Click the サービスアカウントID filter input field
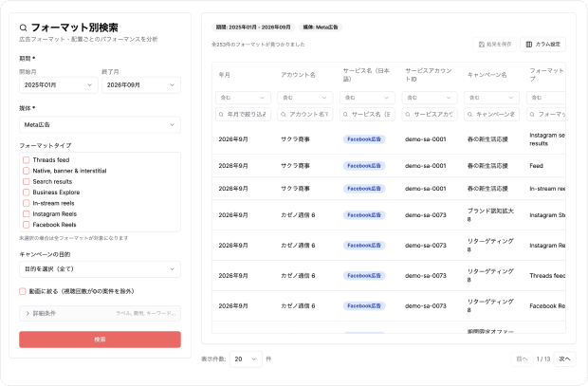This screenshot has width=588, height=386. point(430,114)
